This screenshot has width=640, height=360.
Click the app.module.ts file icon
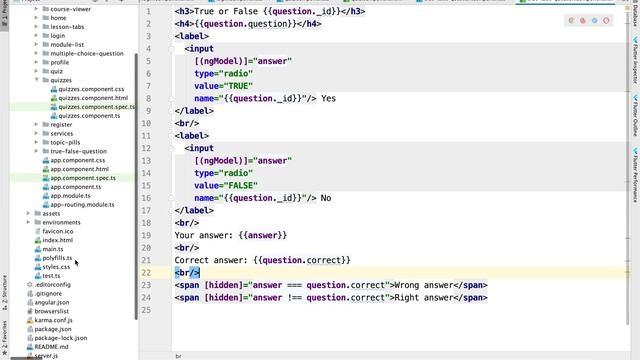coord(46,196)
